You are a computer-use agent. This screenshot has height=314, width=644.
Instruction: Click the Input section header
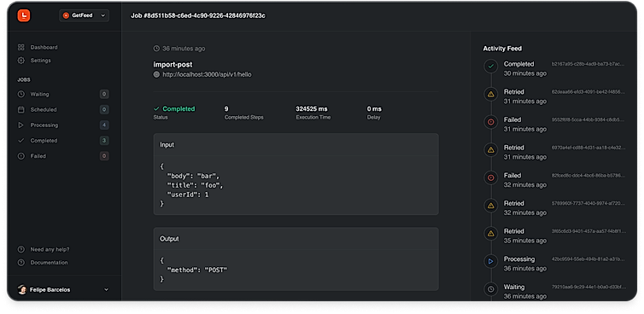point(296,144)
